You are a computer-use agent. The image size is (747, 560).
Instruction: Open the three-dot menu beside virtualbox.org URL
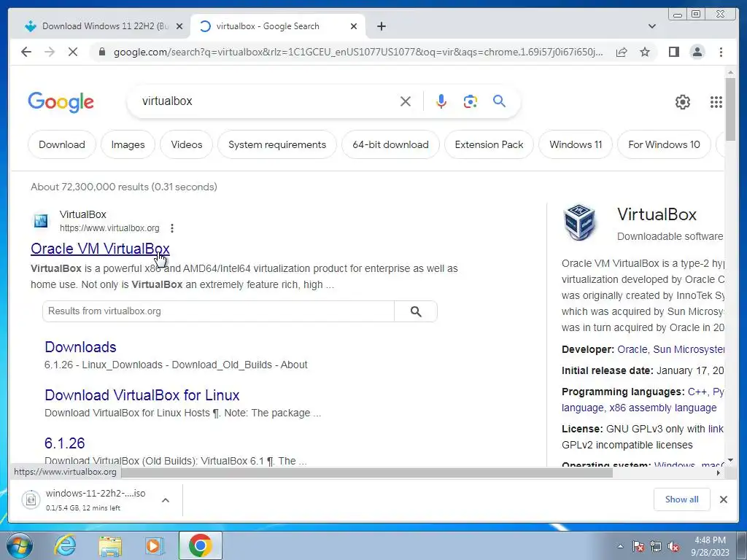click(172, 228)
